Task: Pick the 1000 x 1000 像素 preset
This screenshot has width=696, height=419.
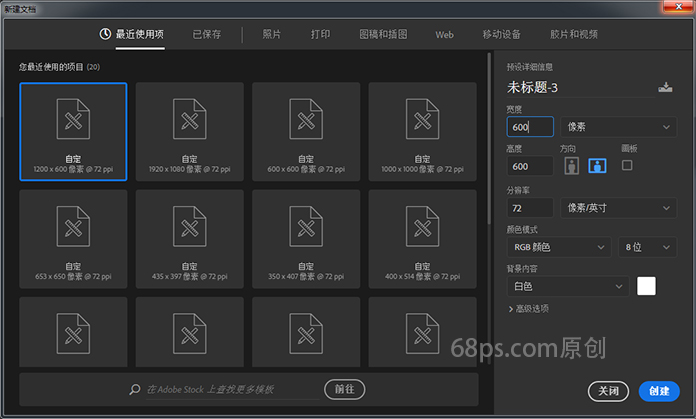Action: [x=422, y=131]
